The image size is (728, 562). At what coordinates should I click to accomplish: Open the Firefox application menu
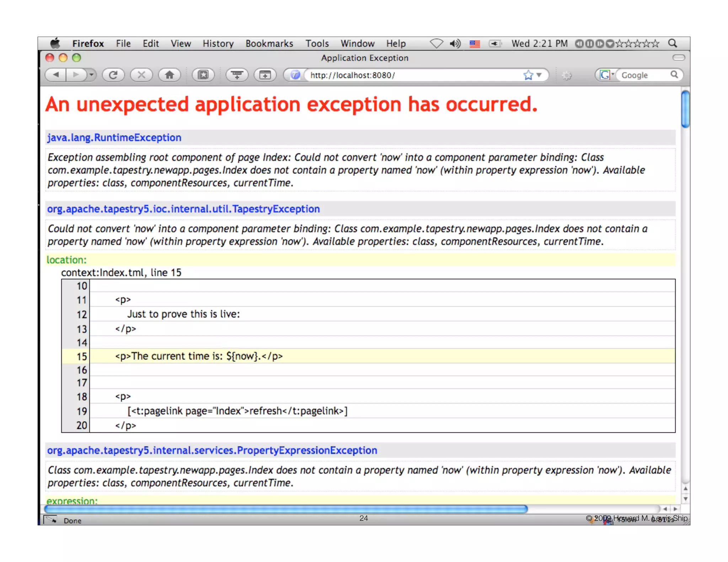88,43
